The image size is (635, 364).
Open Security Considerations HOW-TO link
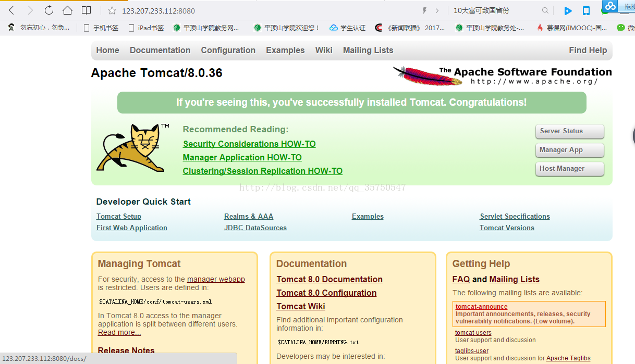(249, 144)
